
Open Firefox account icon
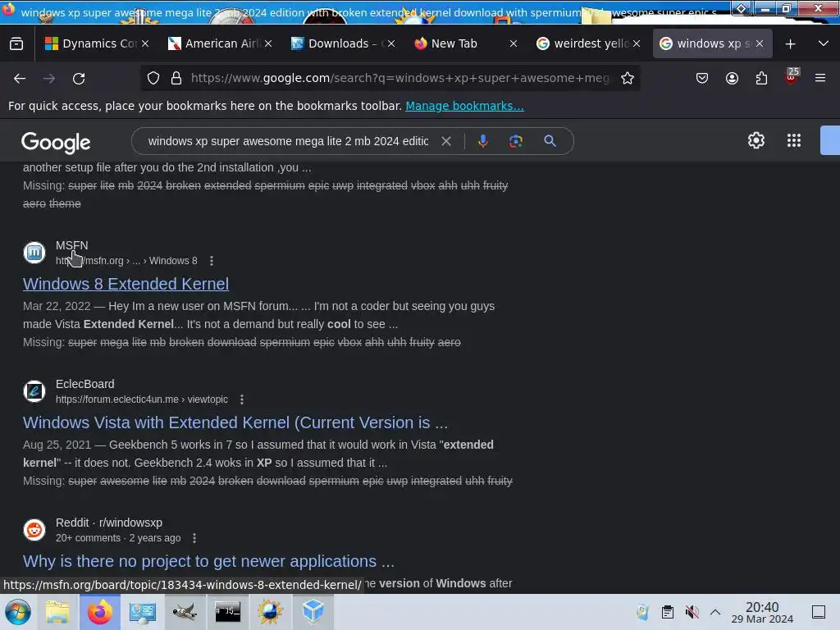pos(732,78)
